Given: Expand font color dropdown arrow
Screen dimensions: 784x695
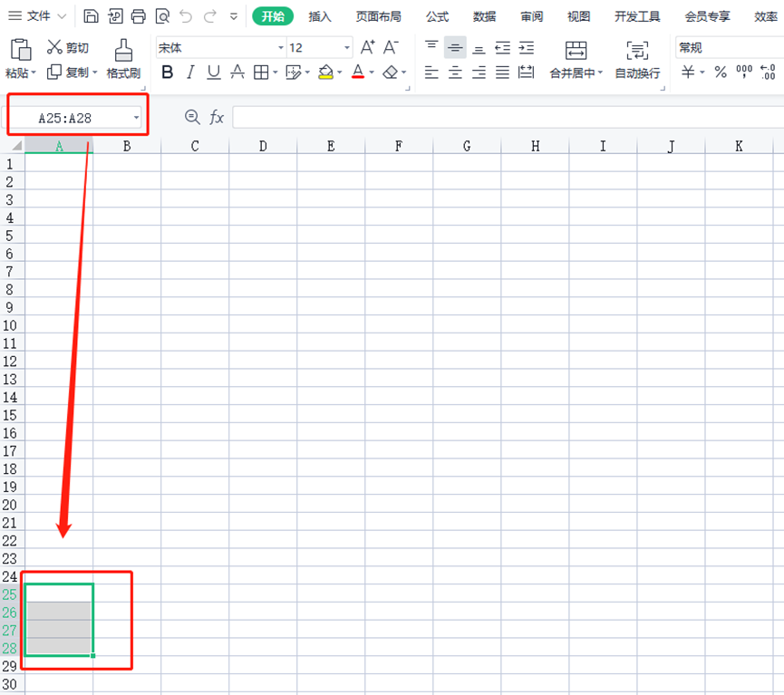Looking at the screenshot, I should point(372,72).
